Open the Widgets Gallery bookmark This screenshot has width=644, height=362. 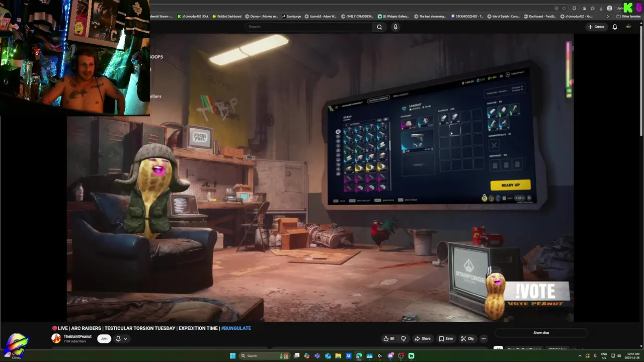393,16
